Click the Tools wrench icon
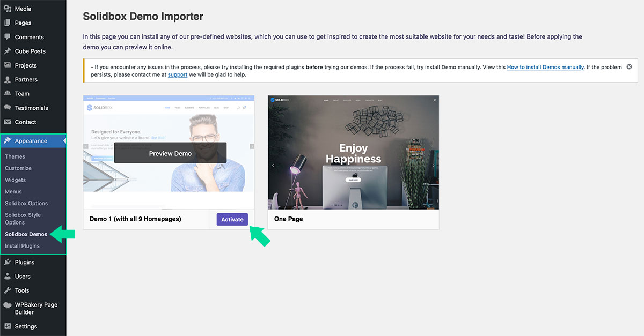The image size is (644, 336). (x=8, y=290)
